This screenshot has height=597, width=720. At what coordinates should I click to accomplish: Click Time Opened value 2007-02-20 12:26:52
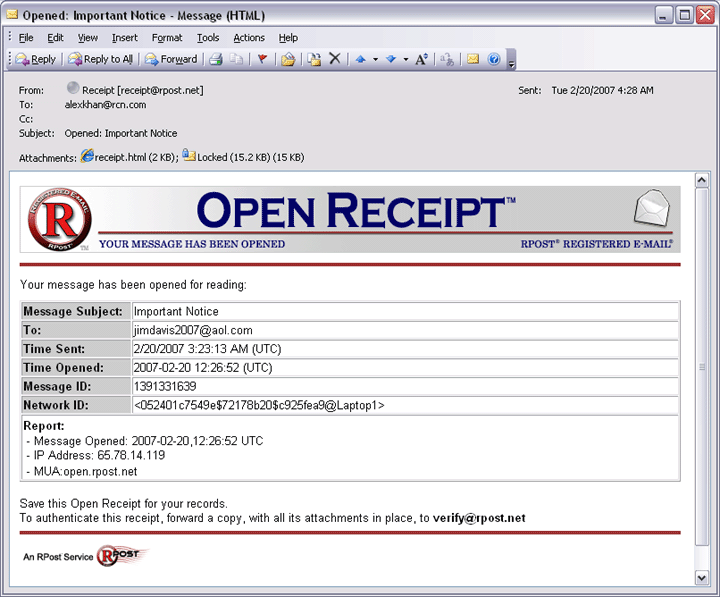[x=203, y=368]
